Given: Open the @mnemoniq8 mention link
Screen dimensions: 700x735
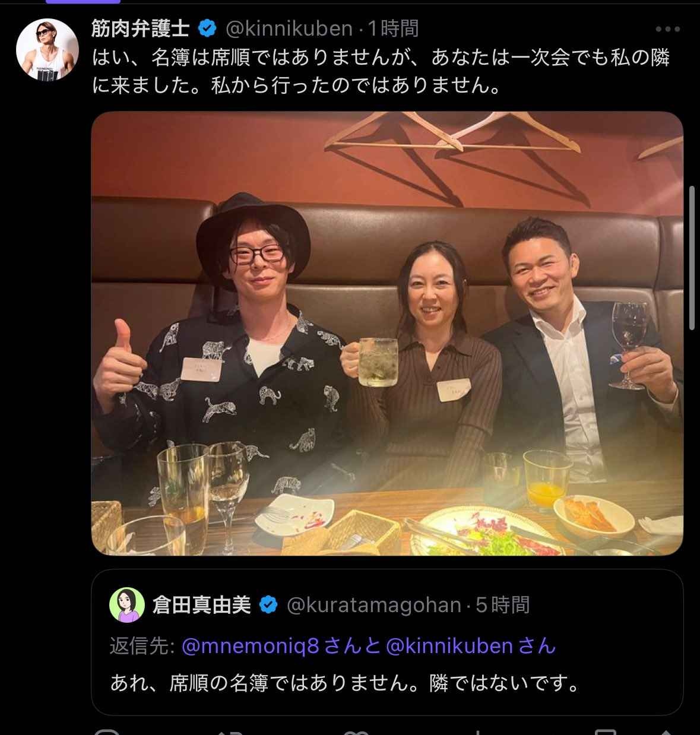Looking at the screenshot, I should point(251,646).
